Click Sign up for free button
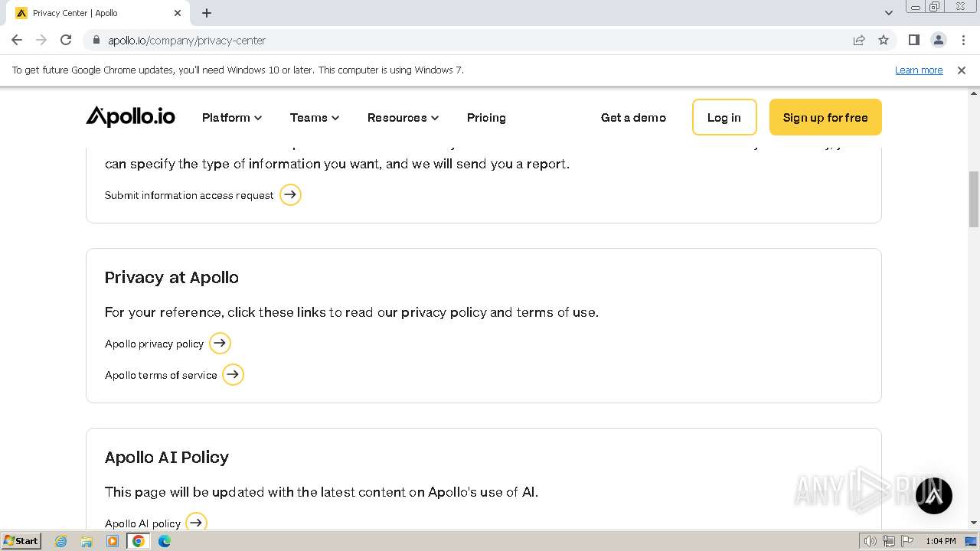The width and height of the screenshot is (980, 551). [825, 117]
